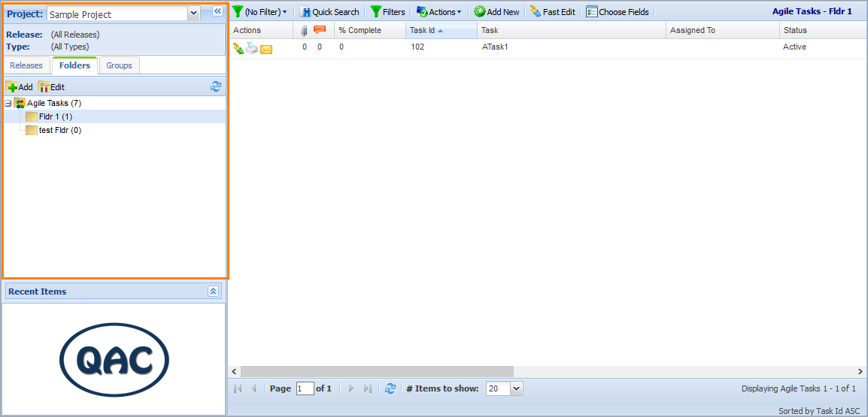Click the Sorted by Task Id ASC text
This screenshot has width=868, height=417.
(820, 411)
